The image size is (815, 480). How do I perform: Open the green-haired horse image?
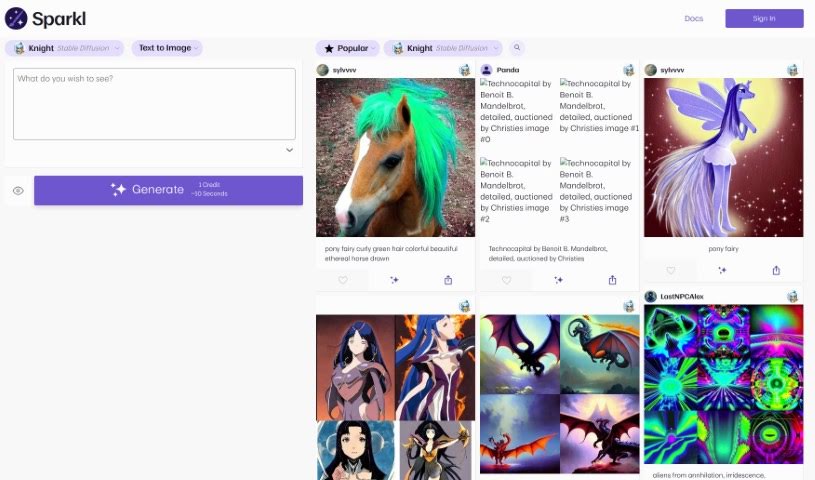pyautogui.click(x=396, y=157)
